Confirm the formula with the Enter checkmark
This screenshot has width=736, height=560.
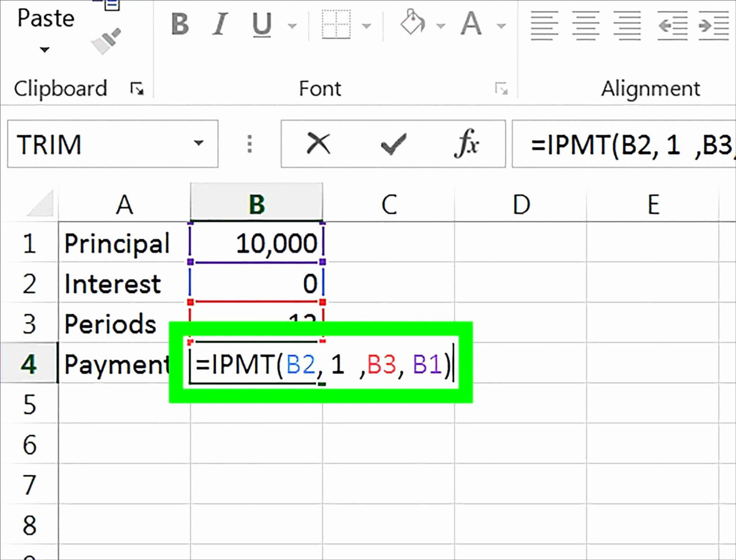click(x=393, y=144)
